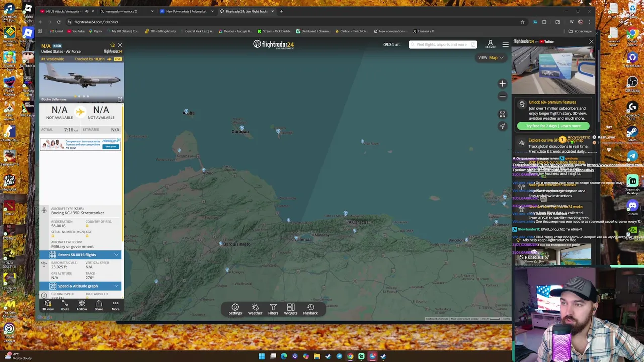Open the Settings icon in map toolbar
The height and width of the screenshot is (362, 644).
coord(235,309)
